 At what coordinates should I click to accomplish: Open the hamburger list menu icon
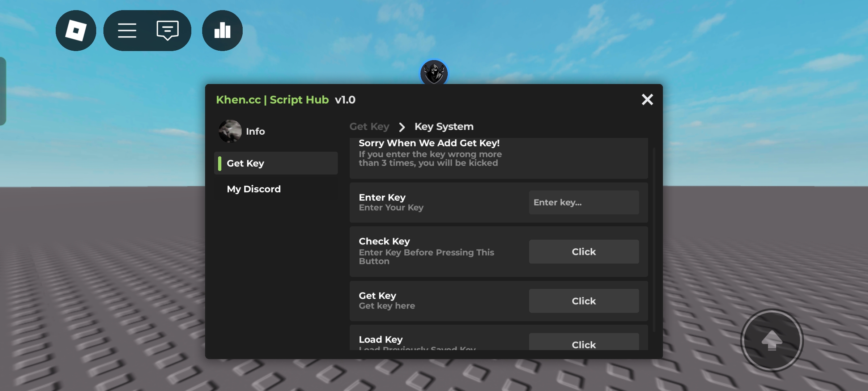pos(127,30)
